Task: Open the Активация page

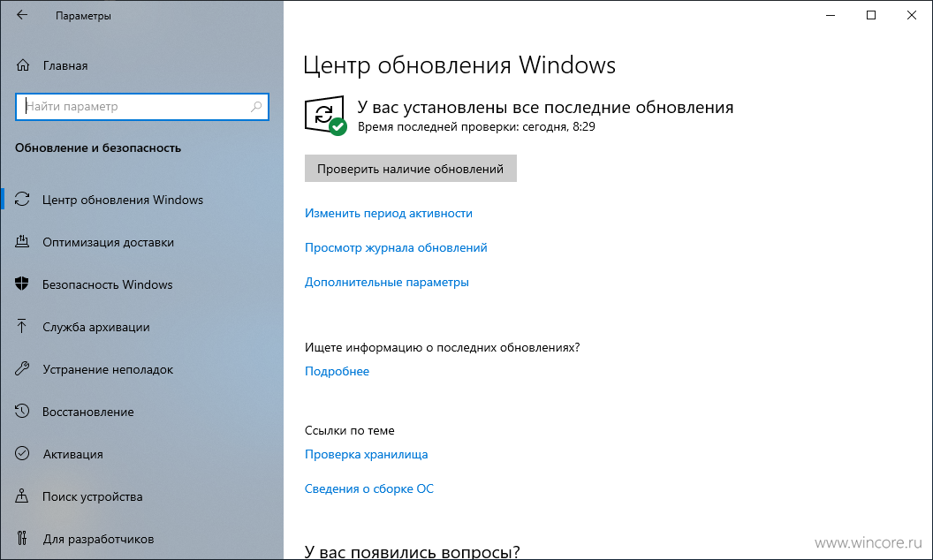Action: pos(141,453)
